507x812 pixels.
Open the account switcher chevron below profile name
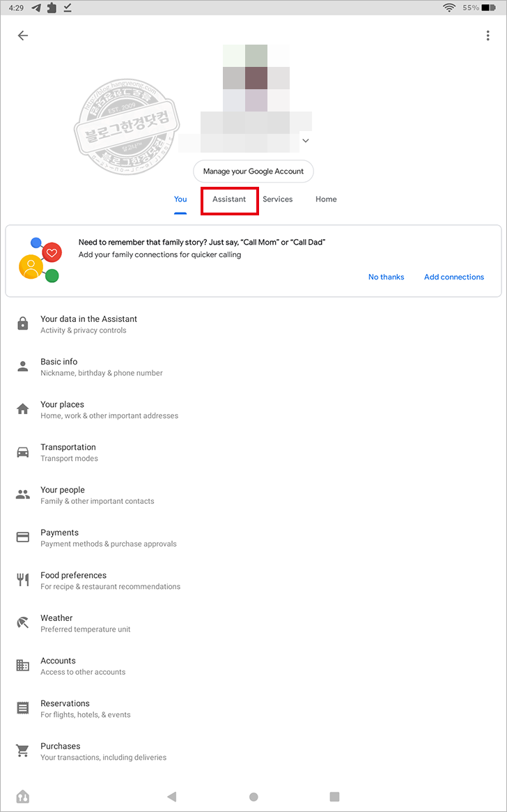click(x=305, y=140)
